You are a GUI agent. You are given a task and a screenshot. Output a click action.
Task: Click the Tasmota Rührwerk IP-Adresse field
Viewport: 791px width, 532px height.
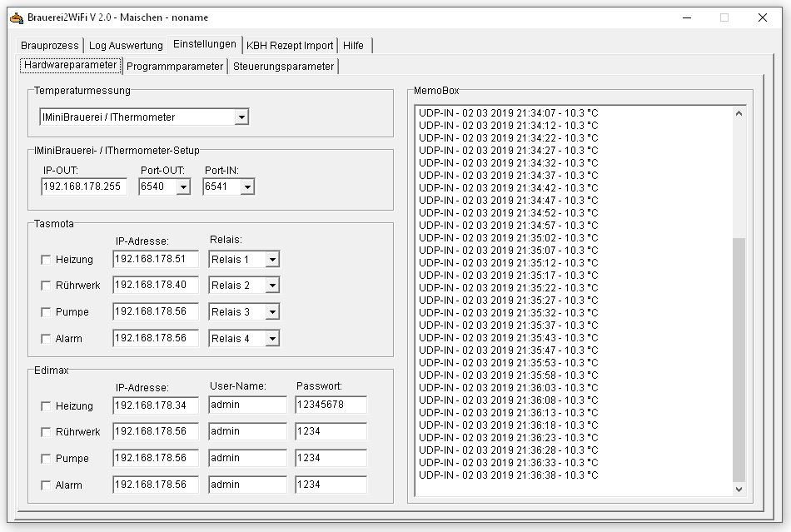[x=156, y=286]
